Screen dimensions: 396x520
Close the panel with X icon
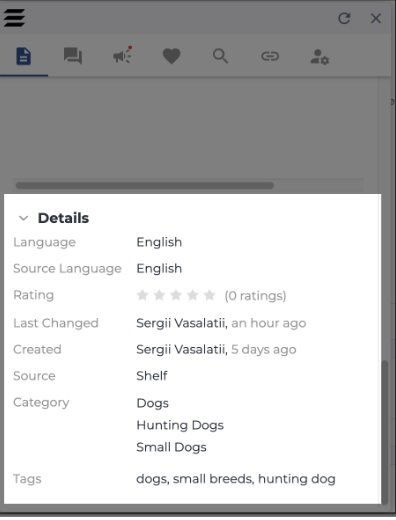tap(376, 18)
